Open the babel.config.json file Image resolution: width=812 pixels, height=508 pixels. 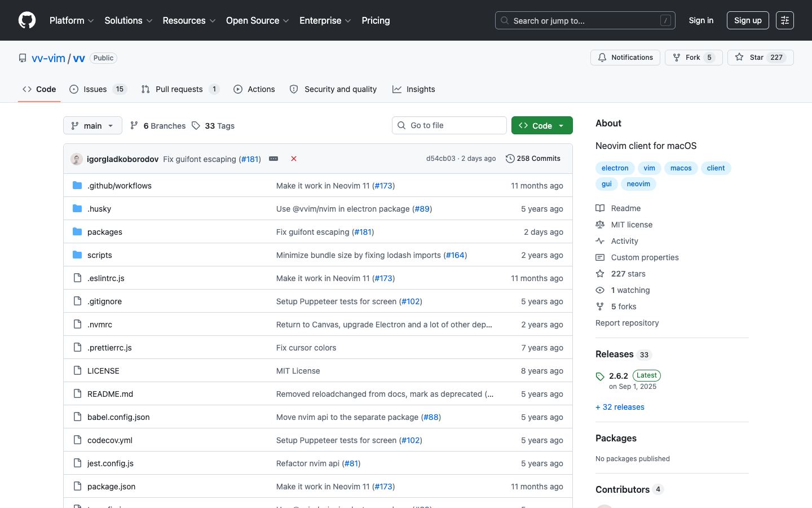118,417
